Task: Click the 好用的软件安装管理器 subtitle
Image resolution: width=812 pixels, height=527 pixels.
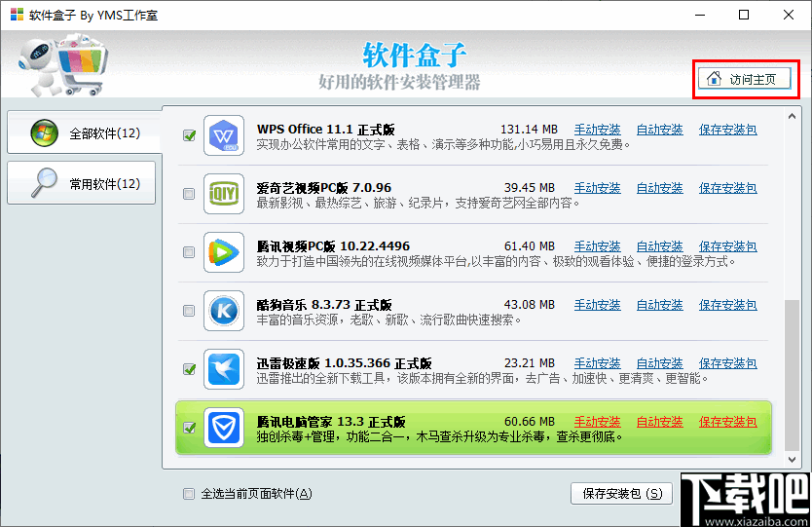Action: [399, 82]
